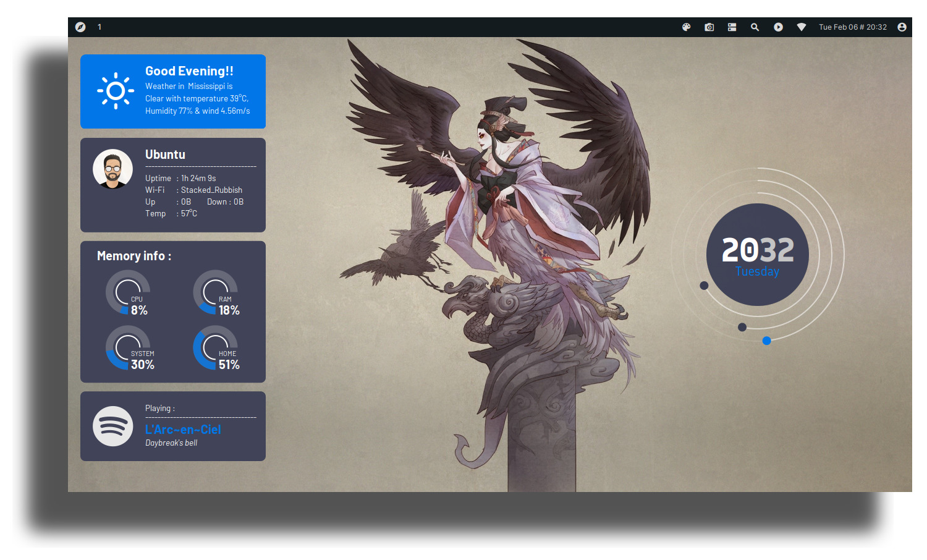Click the Ubuntu heading
Viewport: 927px width, 560px height.
click(x=165, y=155)
